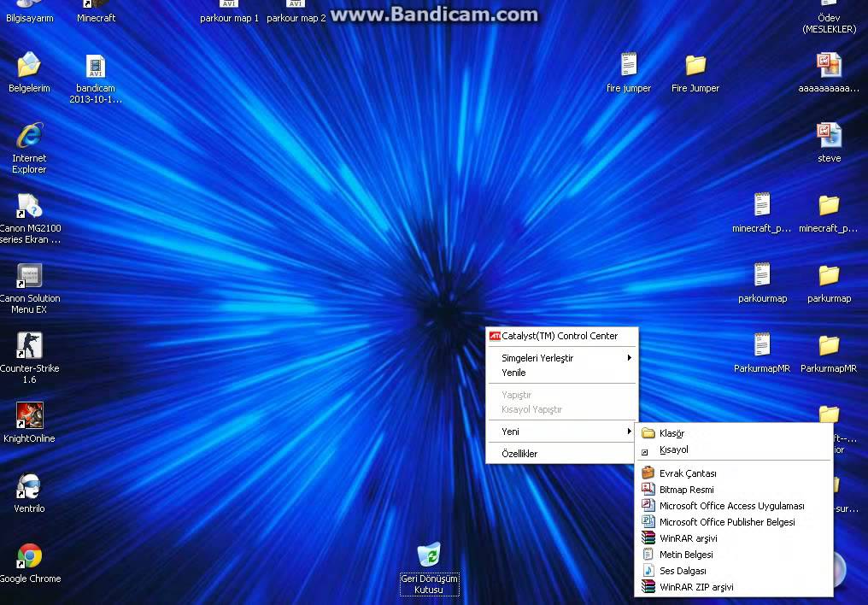Viewport: 868px width, 605px height.
Task: Open Özellikler from the context menu
Action: [562, 454]
